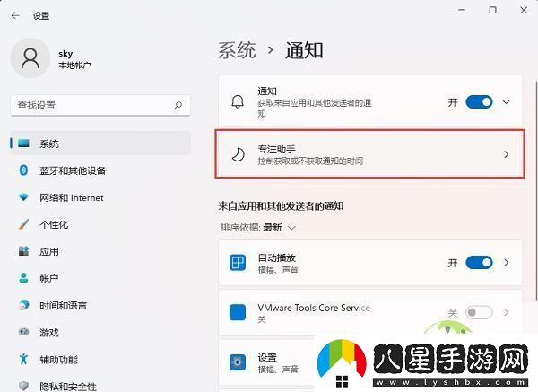Click the clock globe icon for 时间和语言

coord(23,305)
